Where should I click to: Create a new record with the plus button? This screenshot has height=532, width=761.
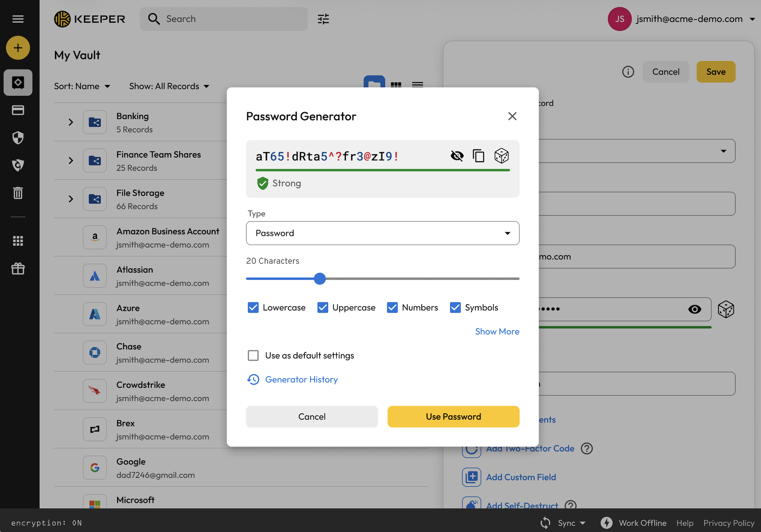18,48
